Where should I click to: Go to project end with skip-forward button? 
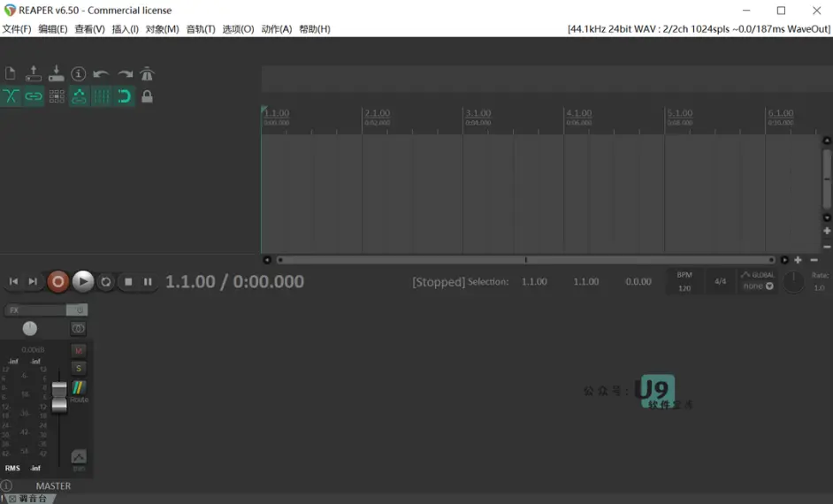pyautogui.click(x=33, y=281)
